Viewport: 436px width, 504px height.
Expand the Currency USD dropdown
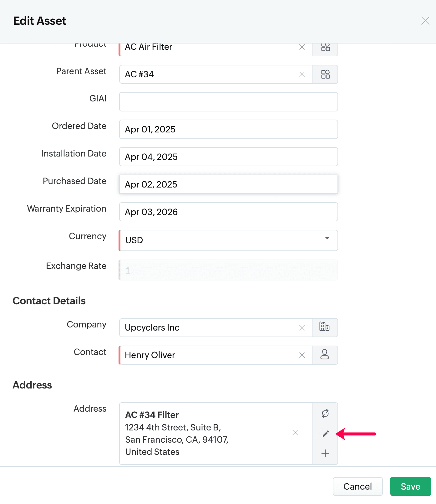(229, 240)
